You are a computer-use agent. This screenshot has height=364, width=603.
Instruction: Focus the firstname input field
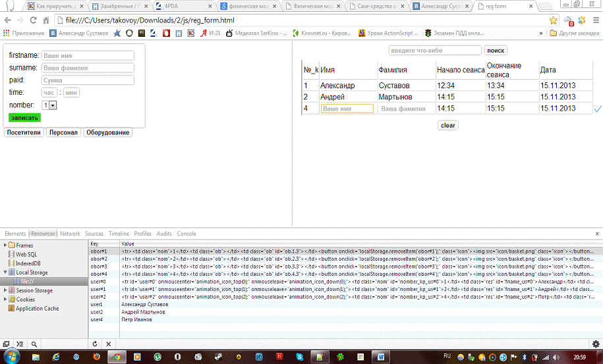coord(88,56)
